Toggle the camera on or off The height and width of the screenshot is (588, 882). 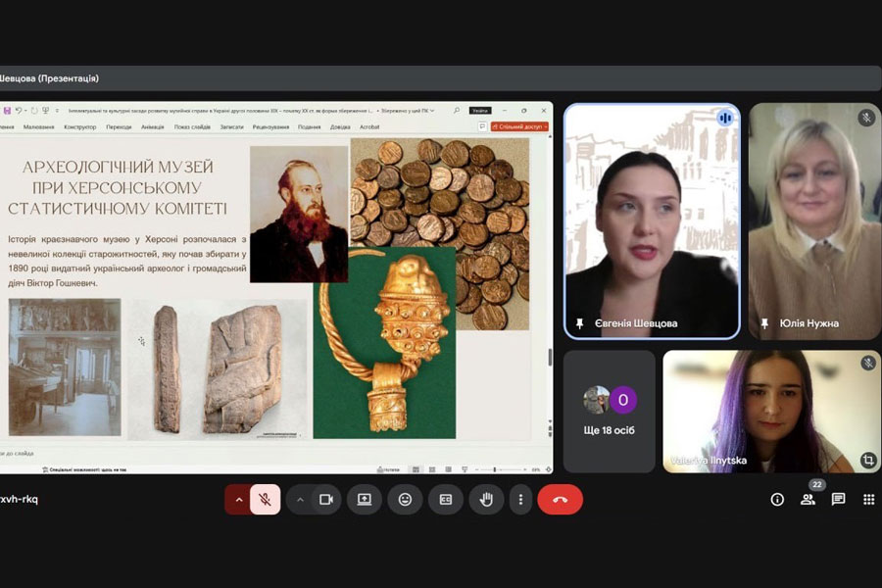pyautogui.click(x=326, y=500)
